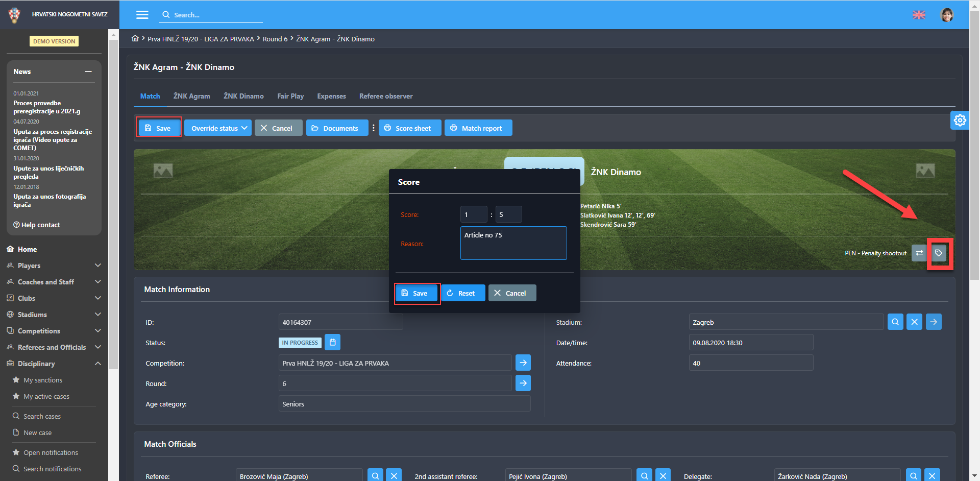Screen dimensions: 980x481
Task: Switch to the Fair Play tab
Action: pyautogui.click(x=290, y=96)
